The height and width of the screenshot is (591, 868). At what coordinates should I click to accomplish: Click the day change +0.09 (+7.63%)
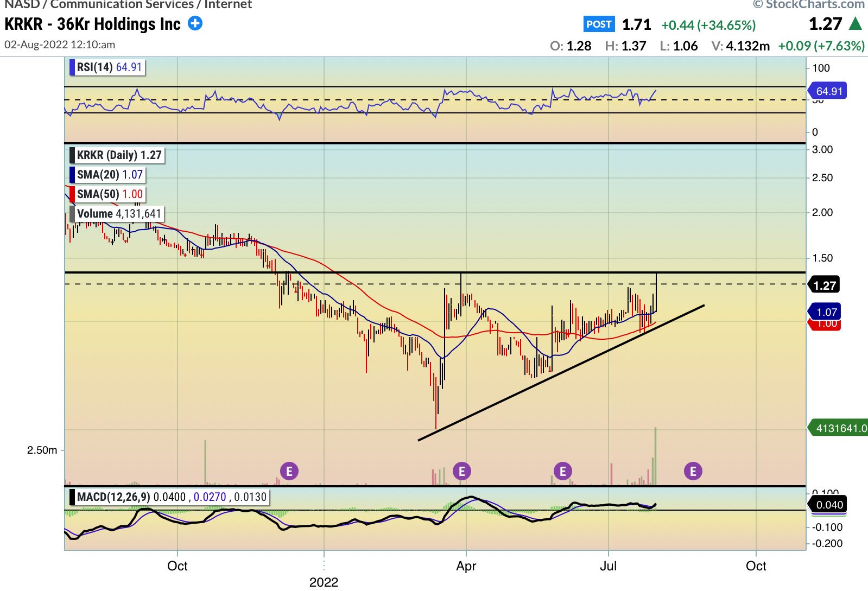[821, 46]
